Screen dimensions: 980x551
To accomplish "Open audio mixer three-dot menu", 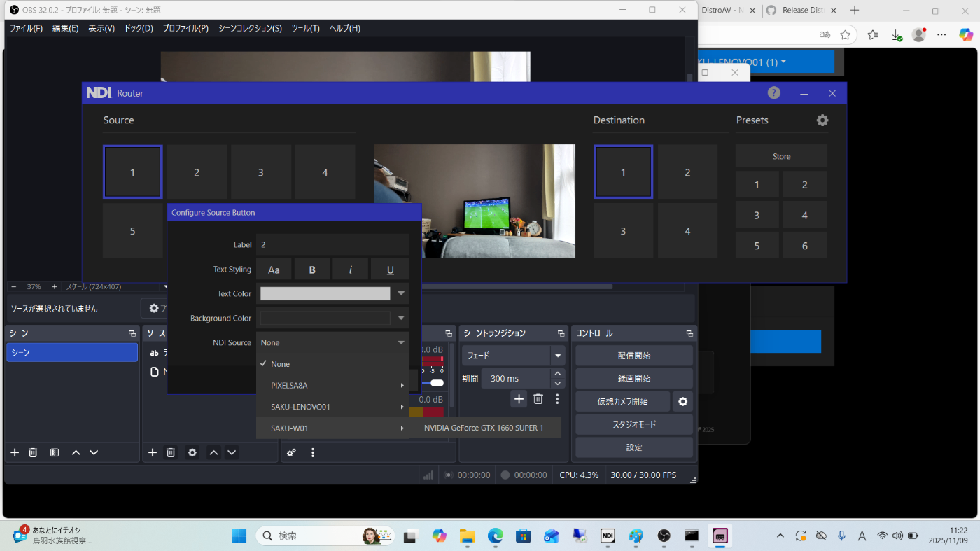I will click(313, 452).
